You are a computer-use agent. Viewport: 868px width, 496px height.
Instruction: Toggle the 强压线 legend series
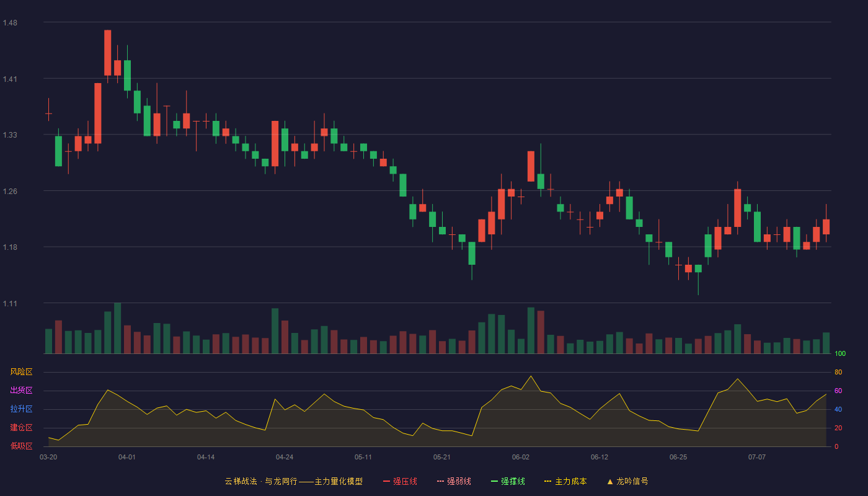pyautogui.click(x=400, y=481)
